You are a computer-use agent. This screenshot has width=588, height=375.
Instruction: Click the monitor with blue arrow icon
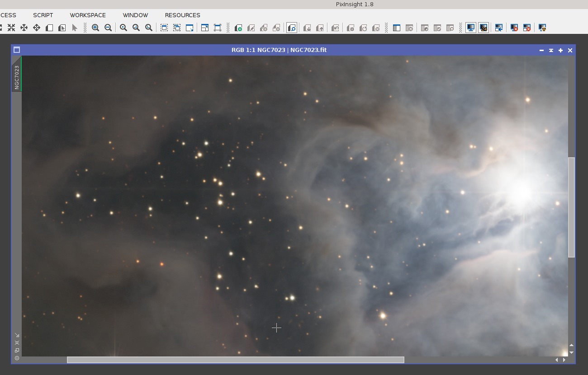[499, 28]
